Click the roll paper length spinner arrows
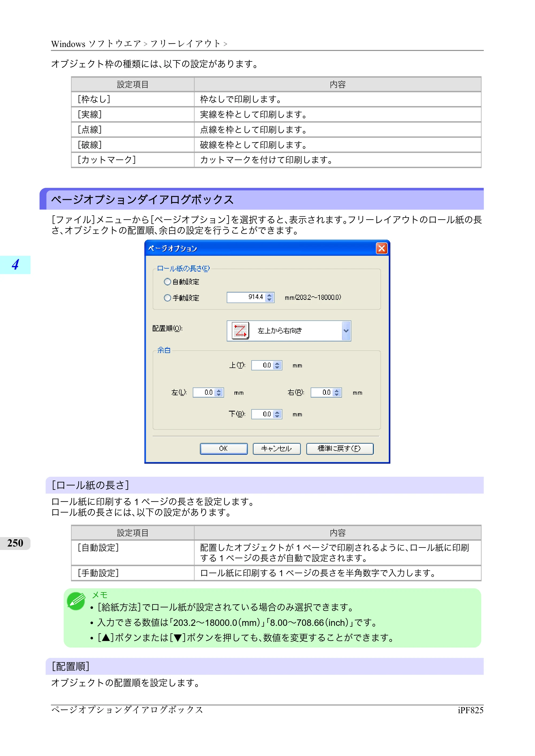535x756 pixels. (x=270, y=297)
